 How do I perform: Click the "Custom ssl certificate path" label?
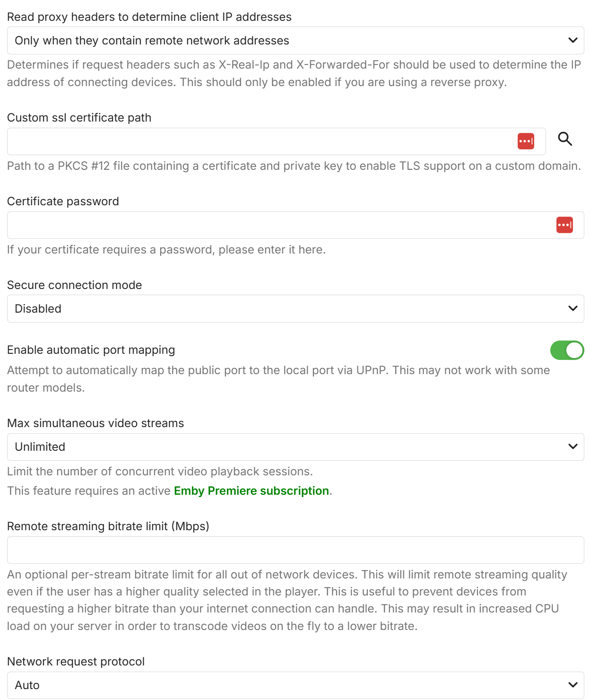click(x=79, y=118)
